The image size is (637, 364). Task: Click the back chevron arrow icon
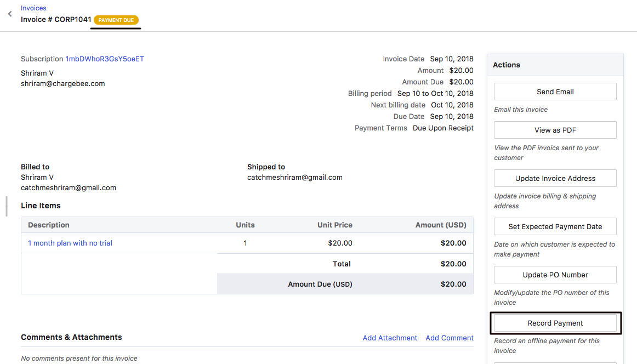[10, 14]
